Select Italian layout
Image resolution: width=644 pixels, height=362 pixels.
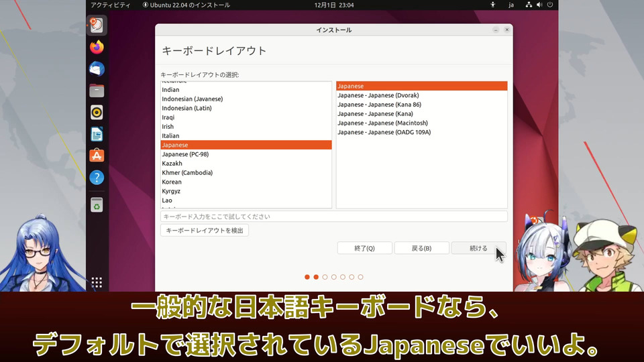coord(246,136)
